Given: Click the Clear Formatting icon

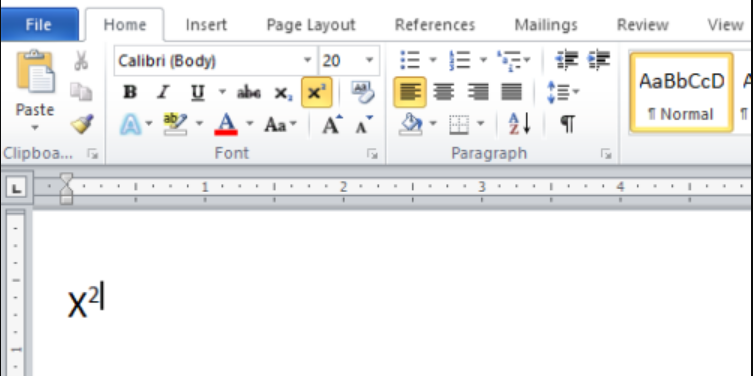Looking at the screenshot, I should [x=363, y=92].
